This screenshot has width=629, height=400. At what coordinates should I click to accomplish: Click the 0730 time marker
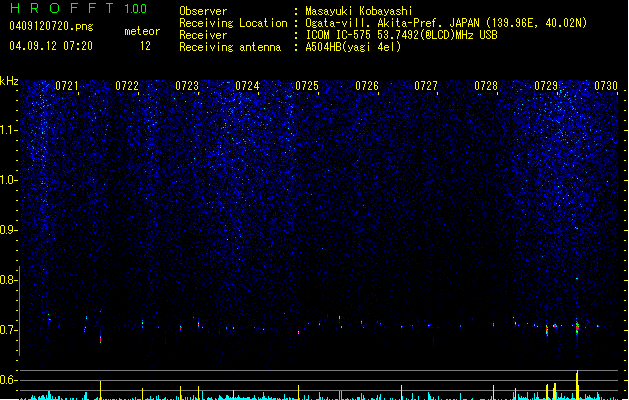pos(606,86)
